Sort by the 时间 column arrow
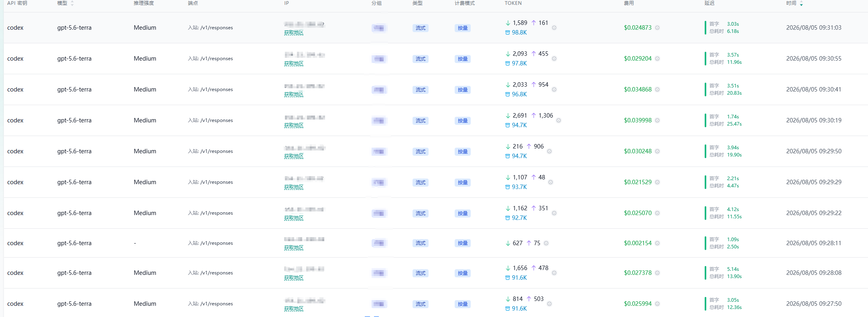The image size is (868, 317). click(x=801, y=4)
